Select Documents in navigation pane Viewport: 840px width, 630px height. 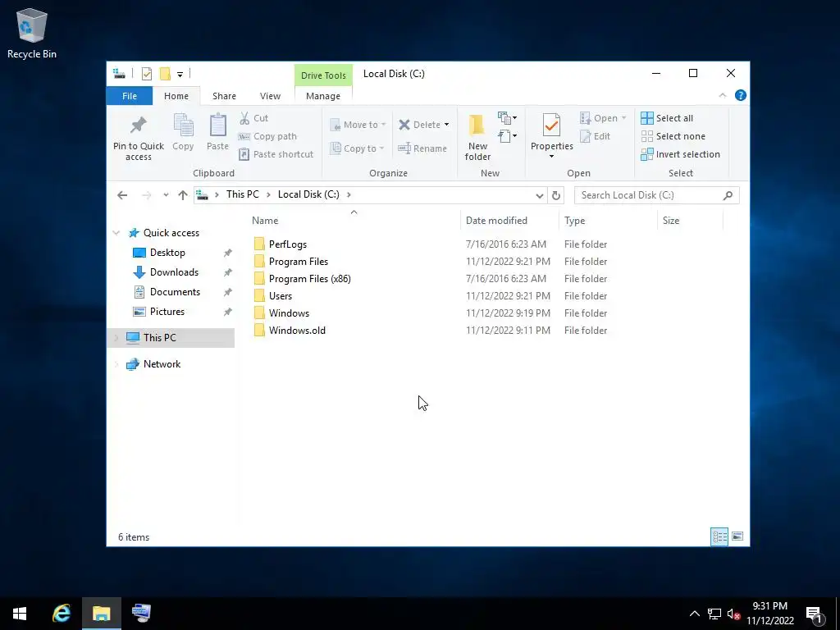pyautogui.click(x=176, y=292)
